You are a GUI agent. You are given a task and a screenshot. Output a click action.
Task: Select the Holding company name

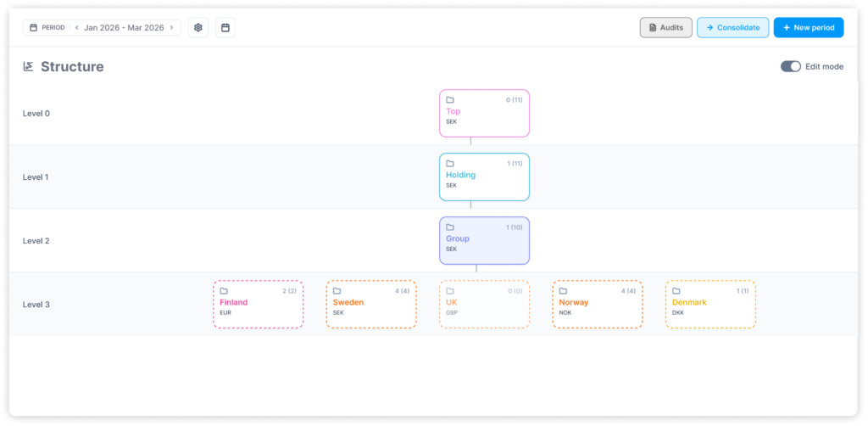[460, 175]
